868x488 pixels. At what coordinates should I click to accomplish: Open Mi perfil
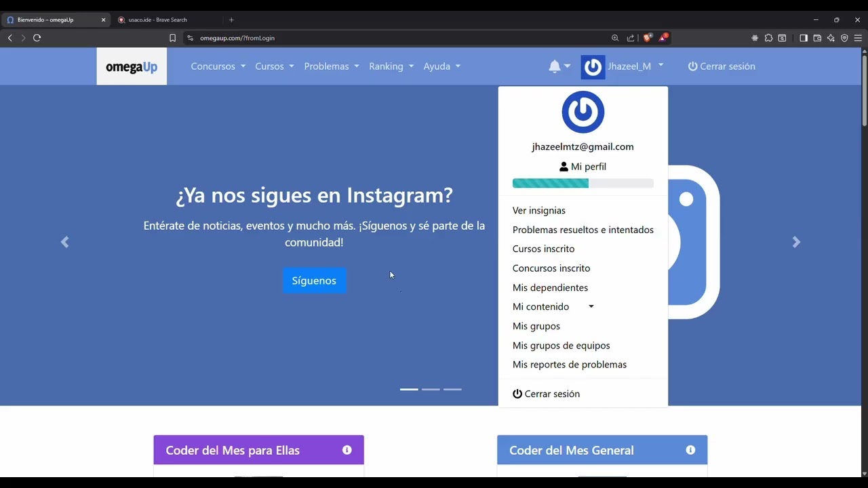coord(583,167)
